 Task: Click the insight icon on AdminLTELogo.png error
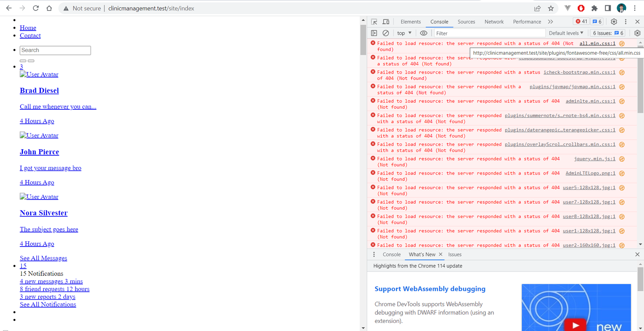click(622, 173)
